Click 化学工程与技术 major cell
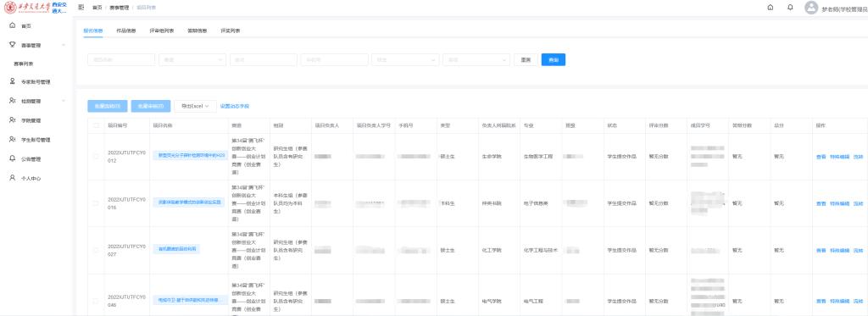The height and width of the screenshot is (316, 868). coord(541,251)
